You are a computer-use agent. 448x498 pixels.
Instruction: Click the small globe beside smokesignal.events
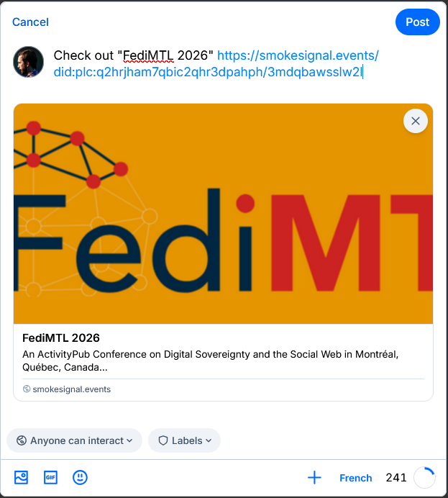point(27,389)
